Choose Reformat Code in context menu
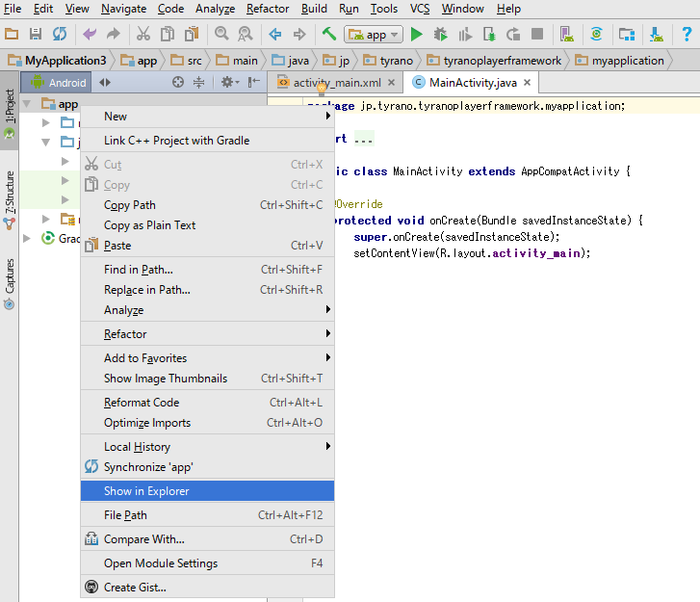700x602 pixels. tap(208, 403)
